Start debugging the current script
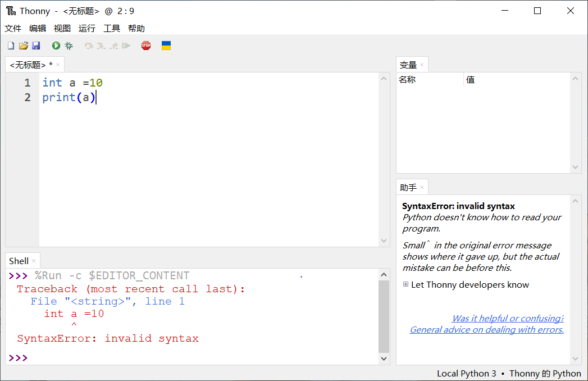The height and width of the screenshot is (381, 588). [x=68, y=46]
